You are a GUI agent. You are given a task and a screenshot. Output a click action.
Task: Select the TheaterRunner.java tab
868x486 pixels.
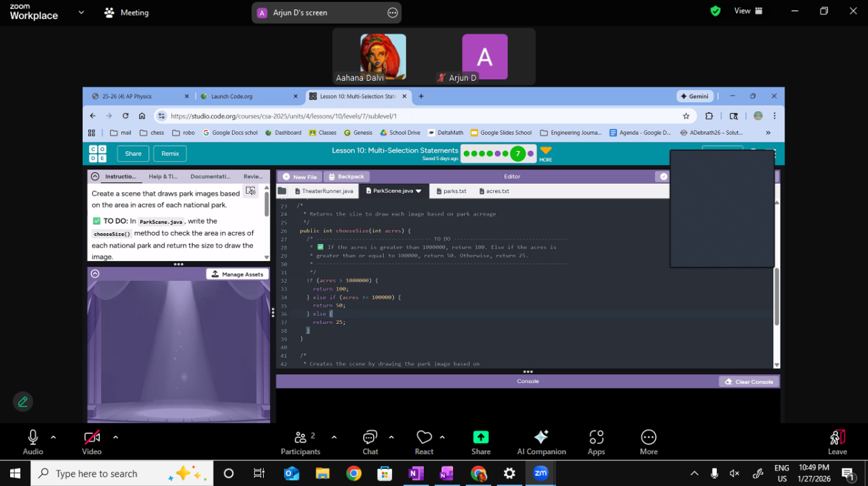tap(323, 191)
